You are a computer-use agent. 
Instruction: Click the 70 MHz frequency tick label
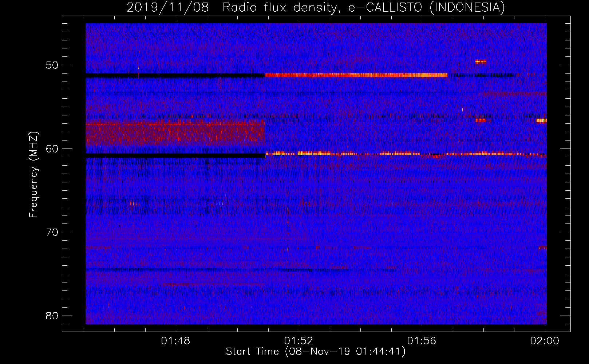52,232
